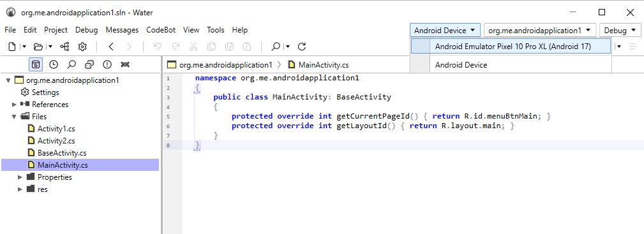Click the Refresh circular arrow icon
This screenshot has width=644, height=234.
coord(302,47)
